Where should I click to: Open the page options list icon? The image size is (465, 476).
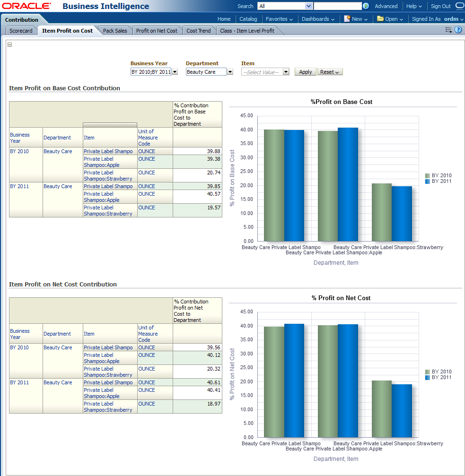click(x=448, y=30)
